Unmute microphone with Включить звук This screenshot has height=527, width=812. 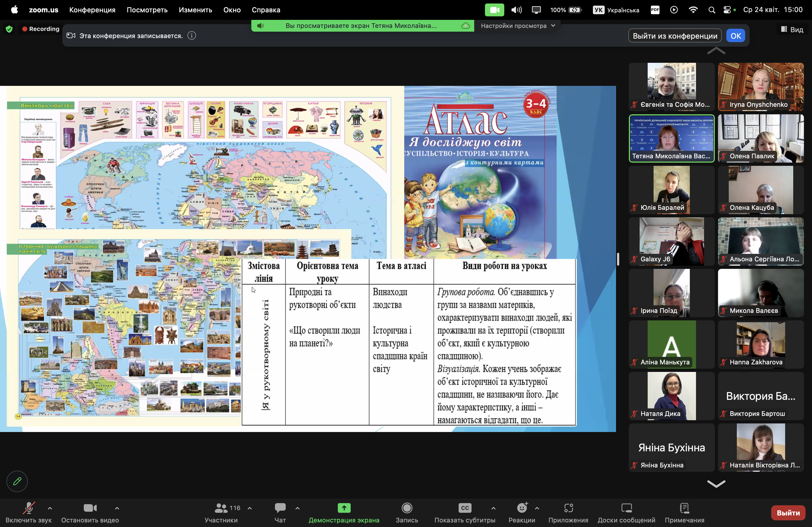coord(29,512)
